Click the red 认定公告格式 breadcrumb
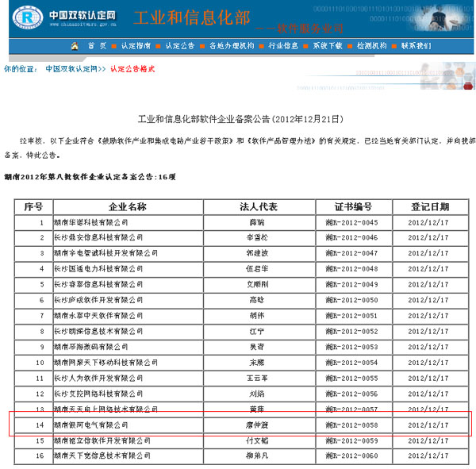 [132, 69]
